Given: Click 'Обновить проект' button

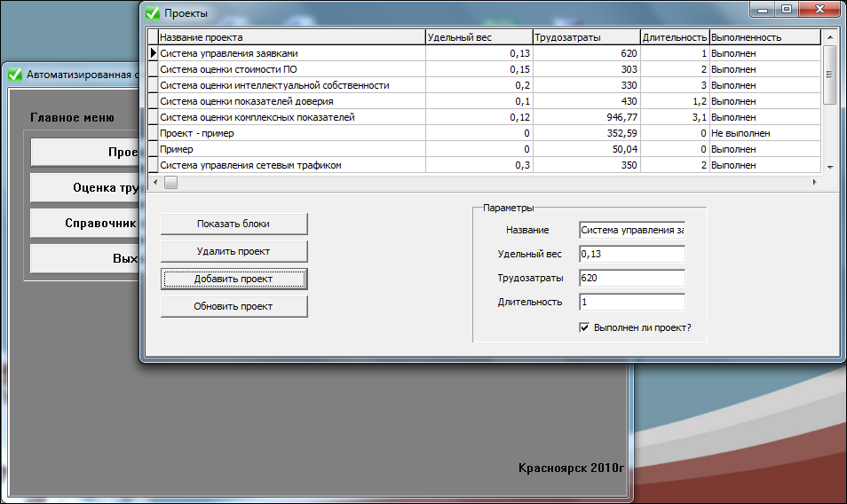Looking at the screenshot, I should [x=234, y=306].
